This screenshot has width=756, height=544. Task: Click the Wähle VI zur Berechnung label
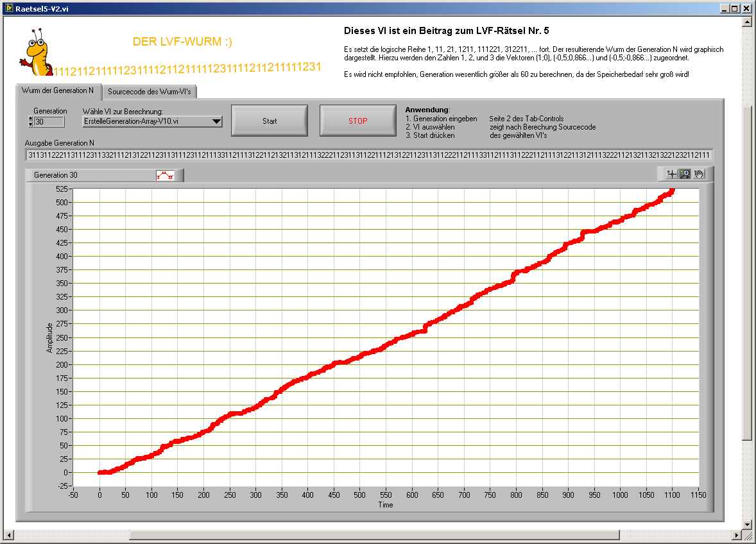tap(123, 112)
